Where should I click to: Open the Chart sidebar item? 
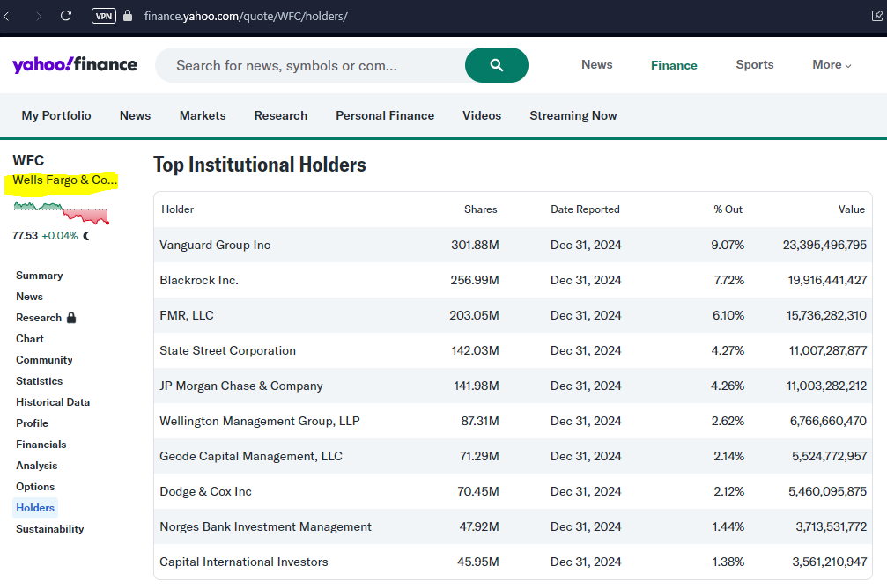[x=29, y=339]
